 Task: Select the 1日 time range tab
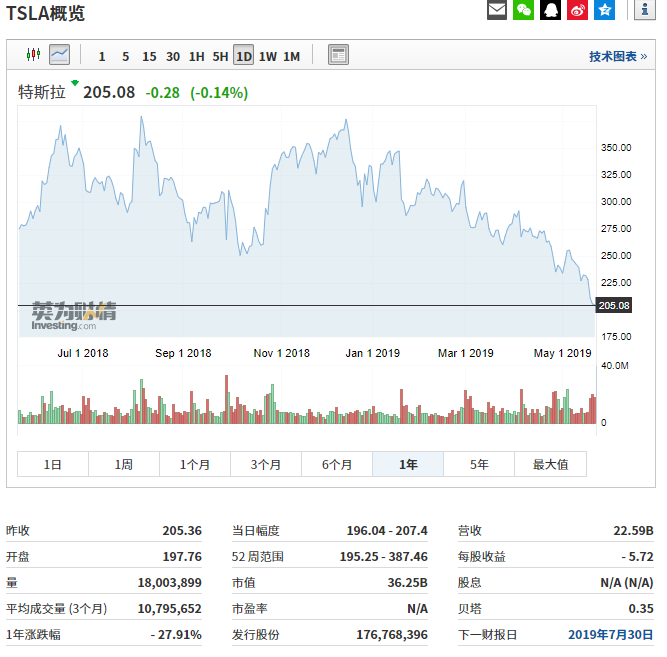pyautogui.click(x=53, y=464)
